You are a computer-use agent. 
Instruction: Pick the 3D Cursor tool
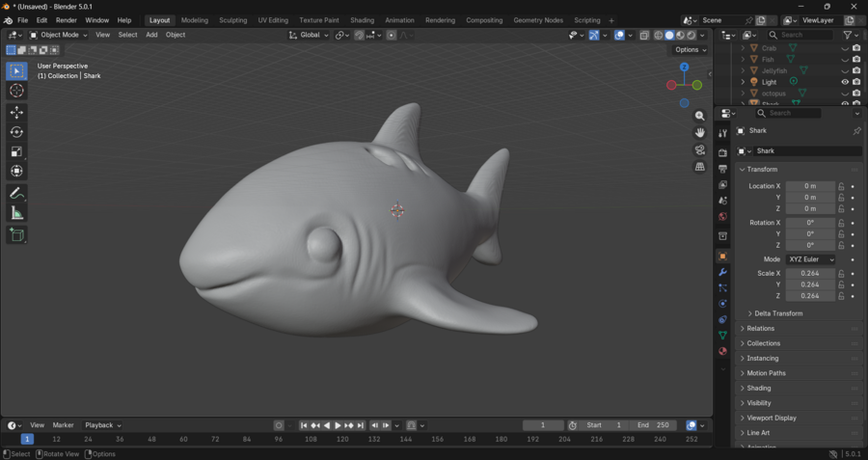[x=16, y=91]
